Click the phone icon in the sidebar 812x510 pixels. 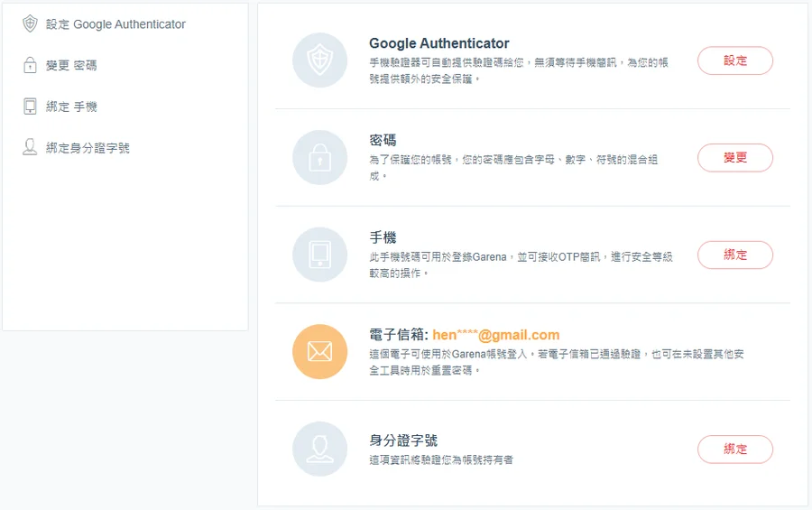pyautogui.click(x=30, y=107)
